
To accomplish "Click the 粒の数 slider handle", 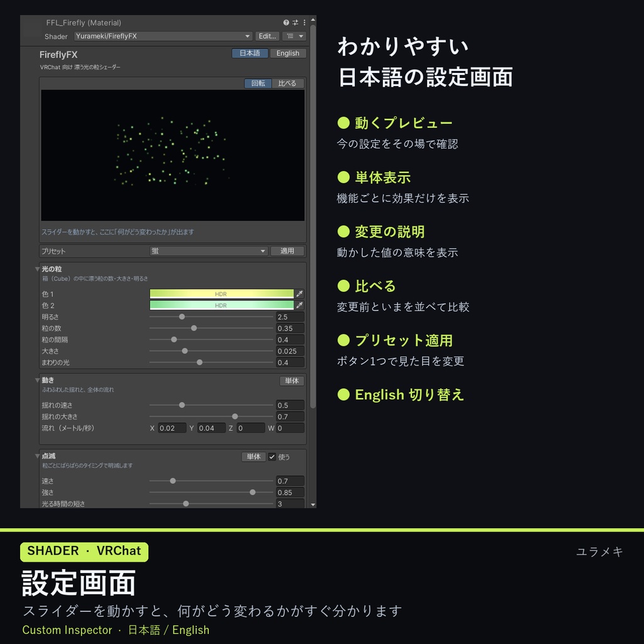I will point(194,328).
